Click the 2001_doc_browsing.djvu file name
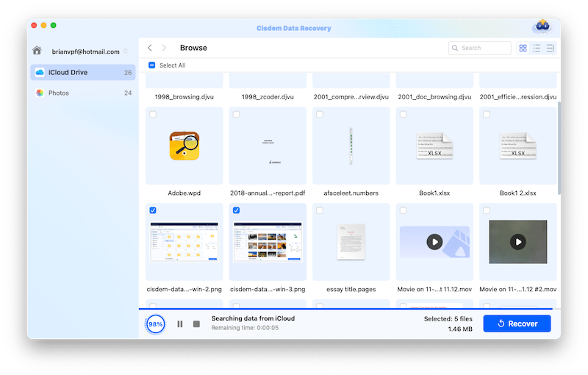The width and height of the screenshot is (588, 375). coord(434,97)
